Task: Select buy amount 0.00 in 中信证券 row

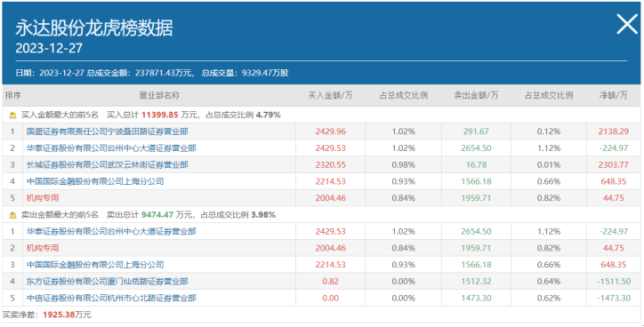Action: (331, 298)
